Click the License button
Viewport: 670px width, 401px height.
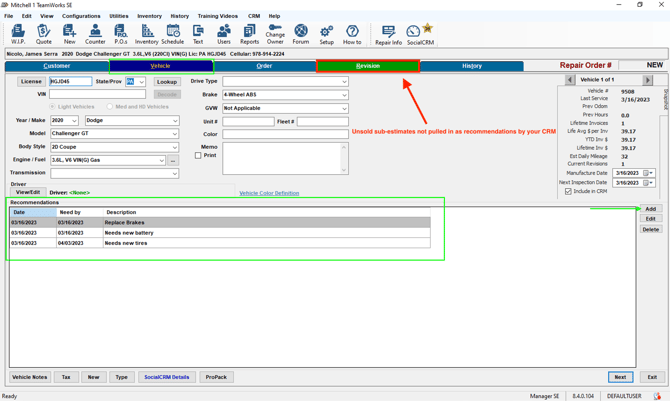tap(31, 82)
